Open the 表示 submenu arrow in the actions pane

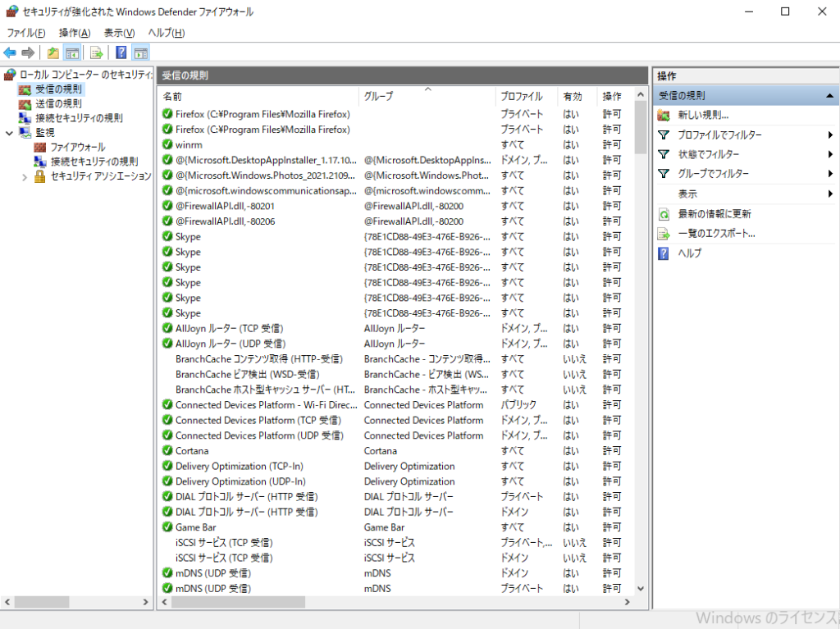(830, 194)
